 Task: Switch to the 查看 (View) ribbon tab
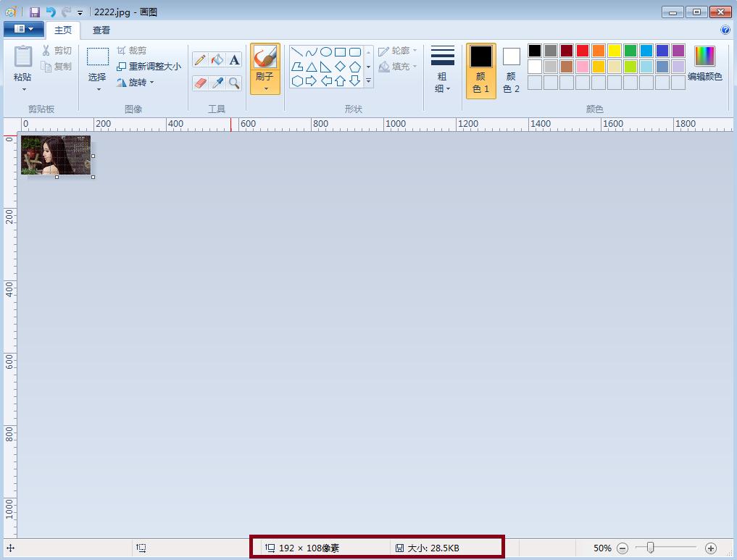click(101, 30)
